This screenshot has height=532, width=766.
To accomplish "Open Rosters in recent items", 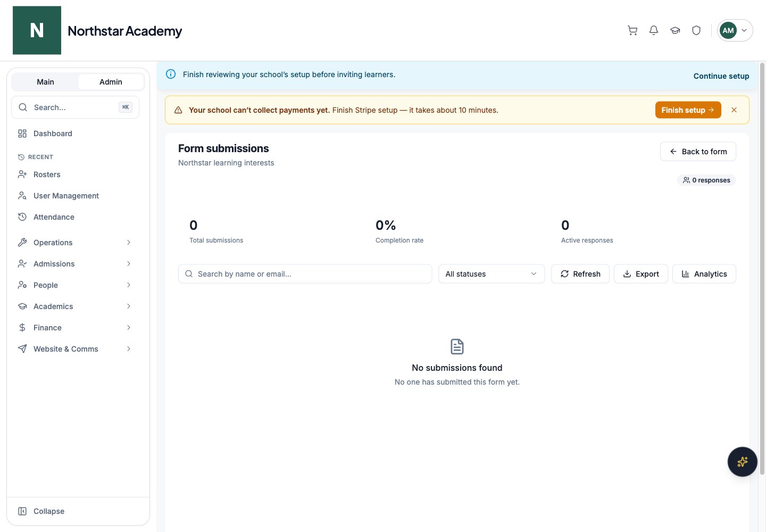I will [x=75, y=174].
